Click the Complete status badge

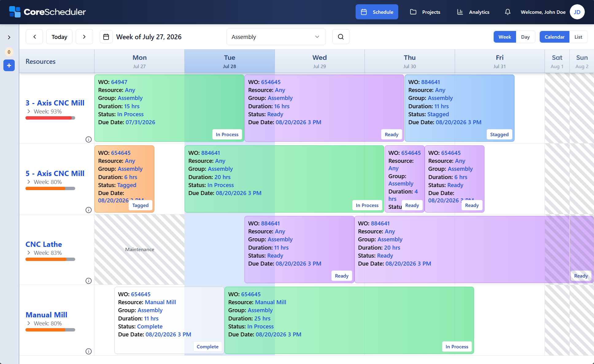(x=207, y=347)
